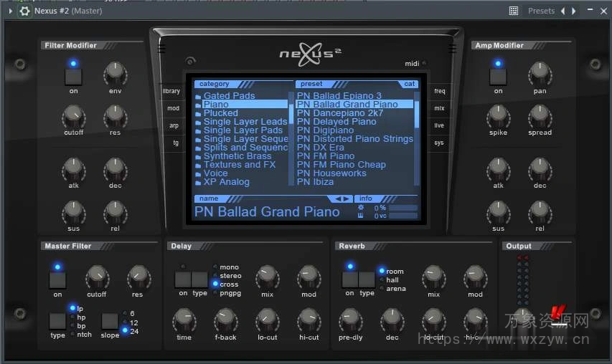Switch to the tg tab
The width and height of the screenshot is (612, 364).
pyautogui.click(x=176, y=143)
